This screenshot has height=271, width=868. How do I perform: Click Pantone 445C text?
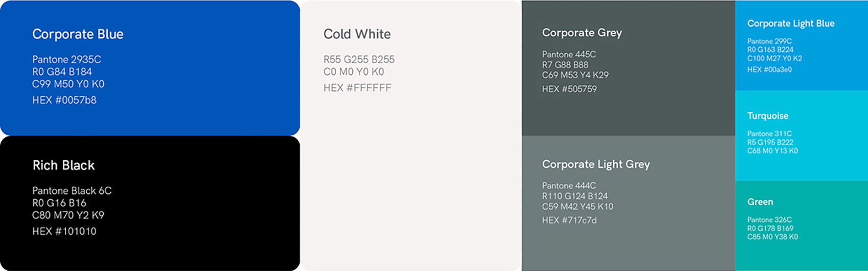[569, 54]
